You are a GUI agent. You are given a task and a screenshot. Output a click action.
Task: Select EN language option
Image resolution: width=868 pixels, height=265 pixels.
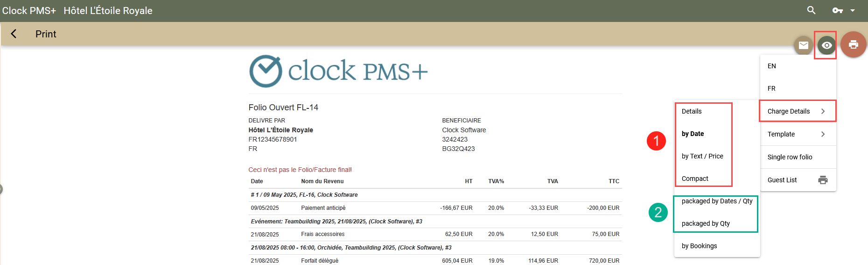point(798,66)
